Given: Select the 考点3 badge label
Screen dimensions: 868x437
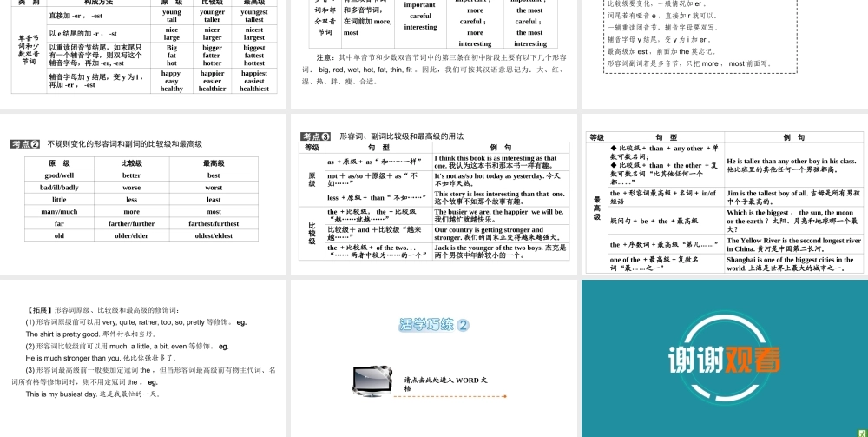Looking at the screenshot, I should tap(316, 136).
